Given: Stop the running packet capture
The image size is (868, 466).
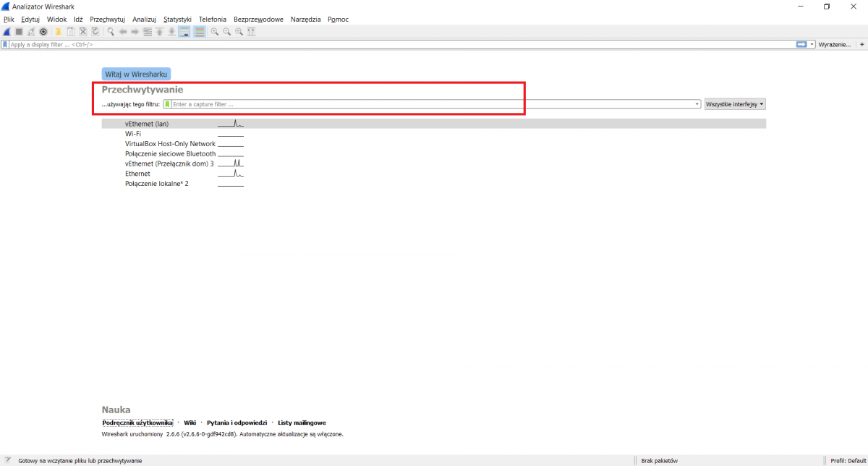Looking at the screenshot, I should (19, 32).
